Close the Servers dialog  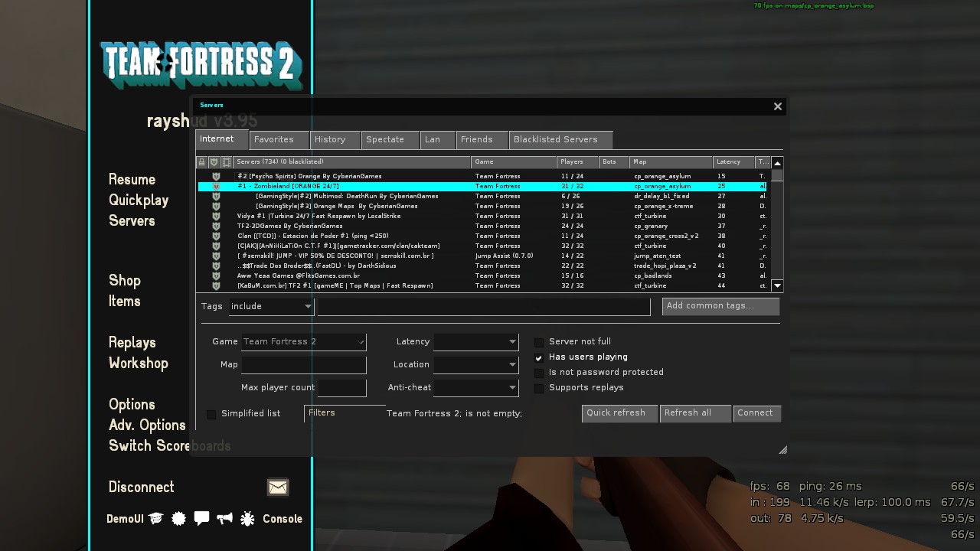(x=777, y=106)
